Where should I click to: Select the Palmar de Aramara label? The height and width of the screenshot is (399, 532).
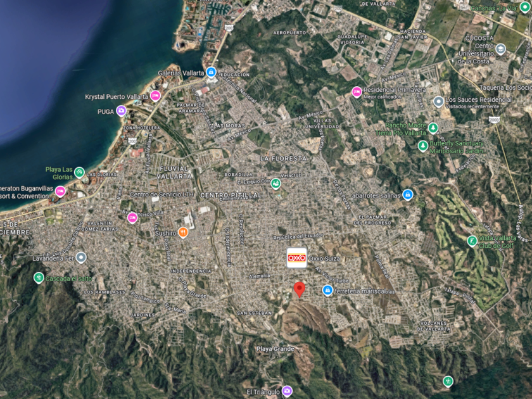(x=191, y=108)
